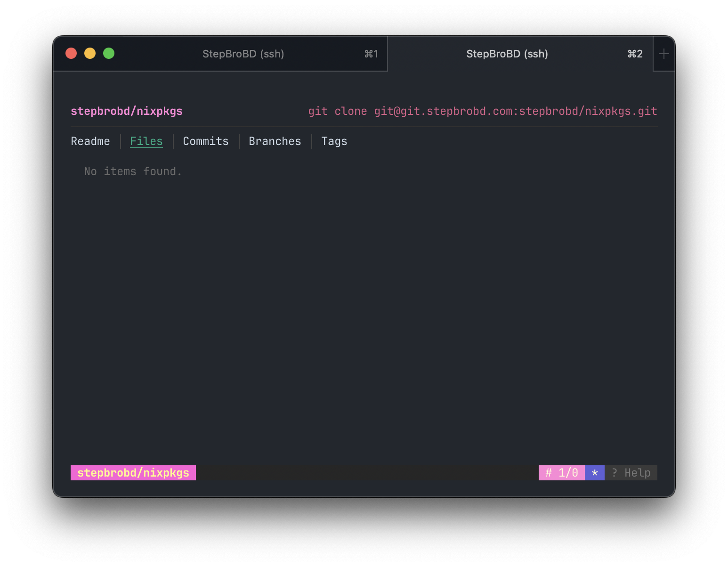This screenshot has width=728, height=567.
Task: Click the git clone command to copy it
Action: (x=482, y=111)
